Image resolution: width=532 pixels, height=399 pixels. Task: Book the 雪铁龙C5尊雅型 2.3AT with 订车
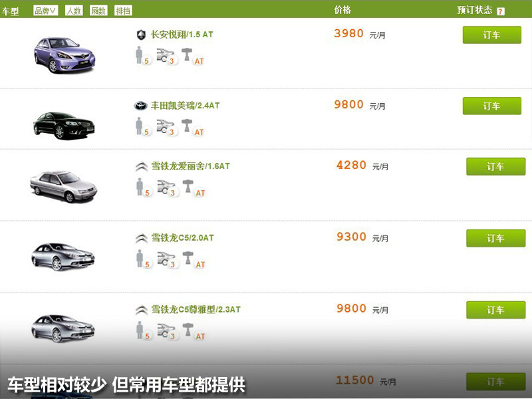click(x=495, y=310)
